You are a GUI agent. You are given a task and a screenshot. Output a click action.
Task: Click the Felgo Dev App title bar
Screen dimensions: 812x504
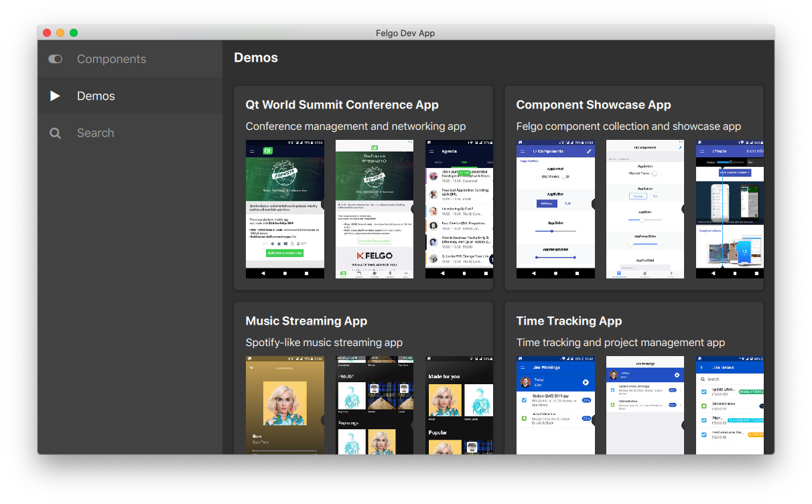pos(405,33)
